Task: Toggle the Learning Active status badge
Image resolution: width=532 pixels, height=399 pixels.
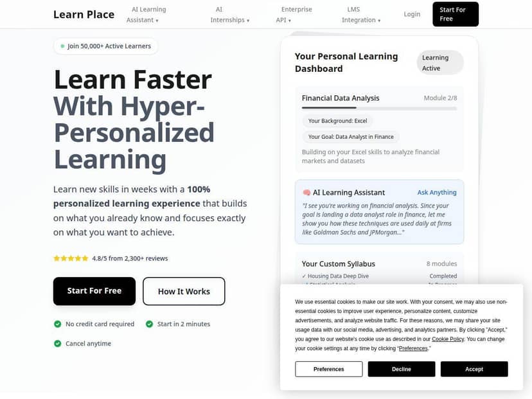Action: [x=439, y=62]
